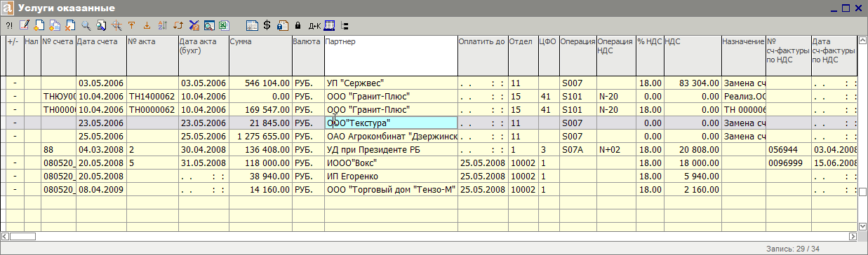
Task: Click the 'Запись: 29 / 34' status text
Action: (793, 249)
